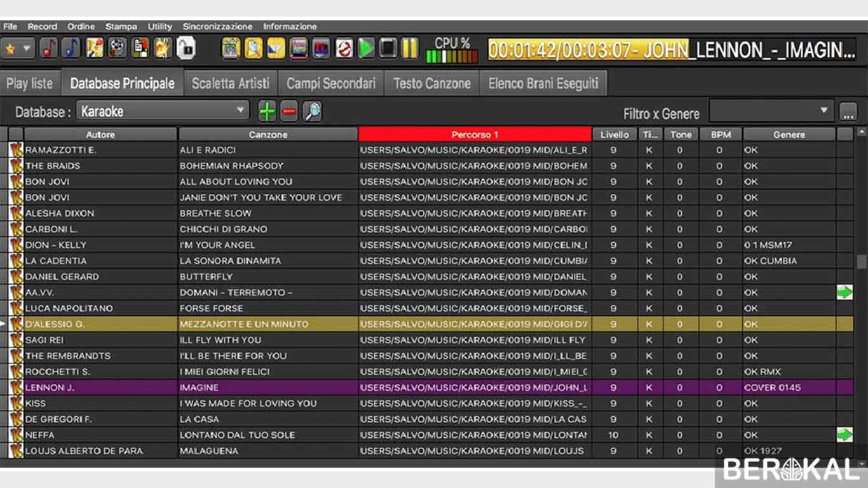Click the K karaoke icon beside D'ALESSIO G.
This screenshot has width=868, height=488.
pos(17,324)
